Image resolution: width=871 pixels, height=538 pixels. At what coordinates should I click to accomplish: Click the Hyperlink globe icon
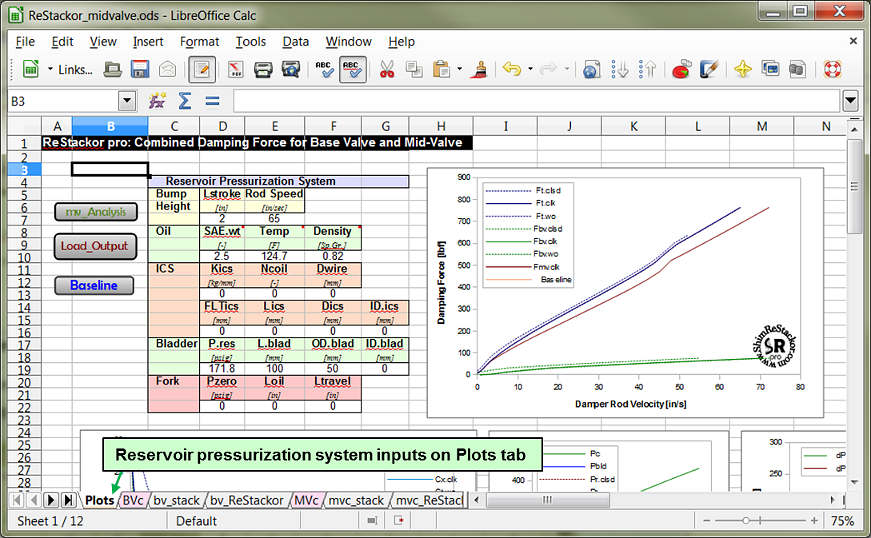coord(592,69)
